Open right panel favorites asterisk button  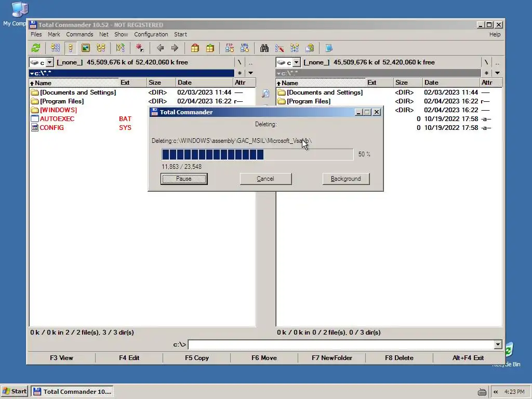coord(486,73)
